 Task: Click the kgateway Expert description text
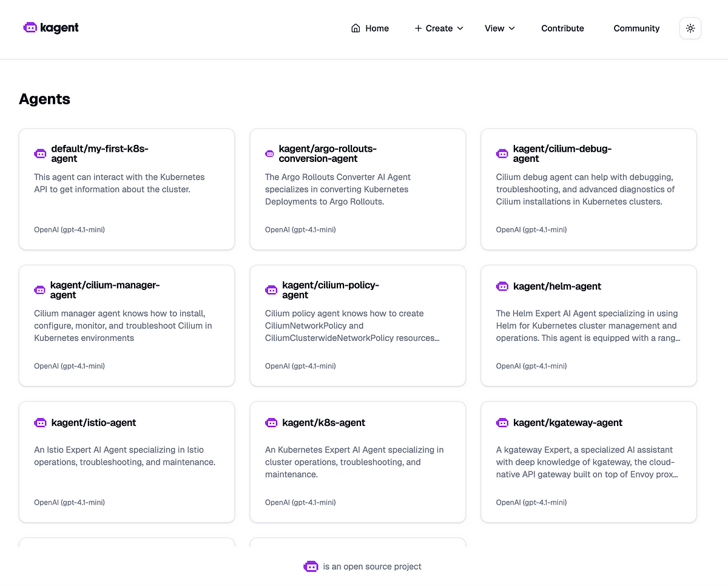click(x=587, y=462)
